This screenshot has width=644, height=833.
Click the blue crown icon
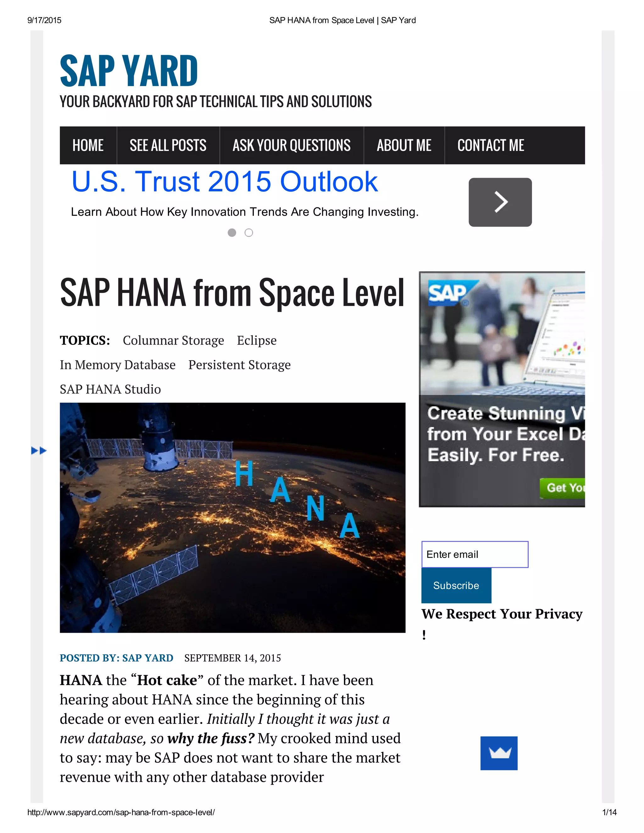pos(499,753)
